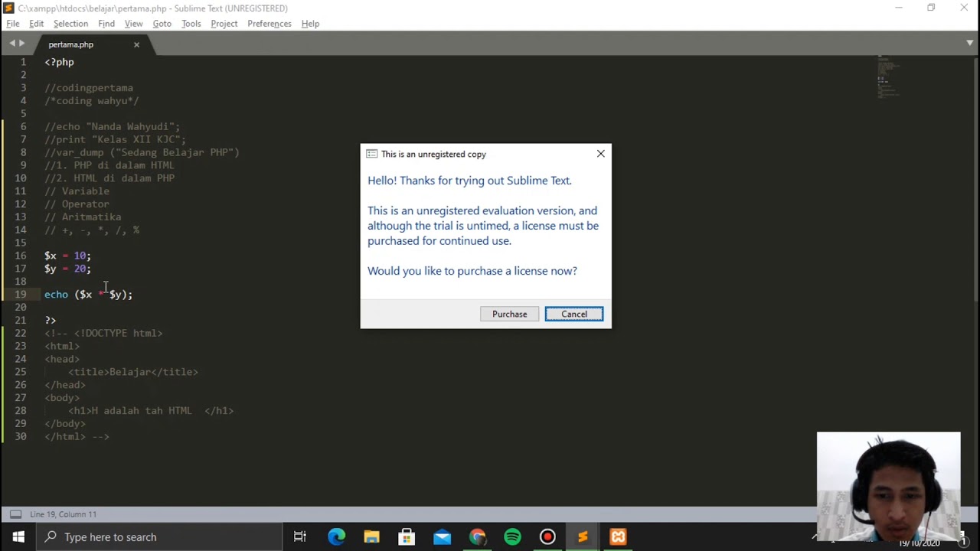Open the Find menu
Viewport: 980px width, 551px height.
(106, 24)
